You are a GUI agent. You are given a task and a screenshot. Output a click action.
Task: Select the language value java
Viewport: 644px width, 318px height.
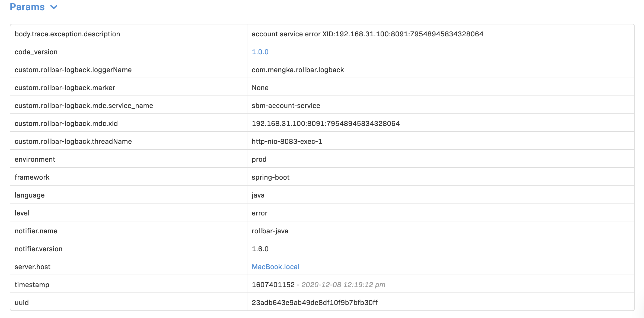click(x=258, y=195)
